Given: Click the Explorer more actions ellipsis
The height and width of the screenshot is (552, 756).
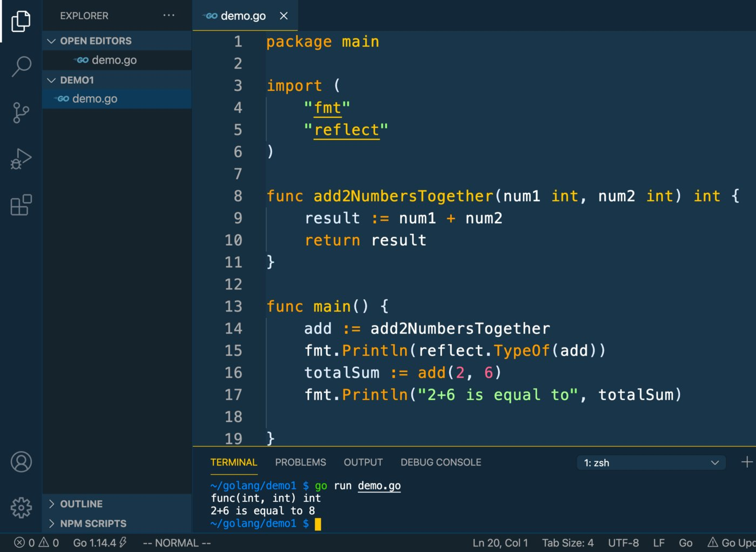Looking at the screenshot, I should (x=169, y=16).
